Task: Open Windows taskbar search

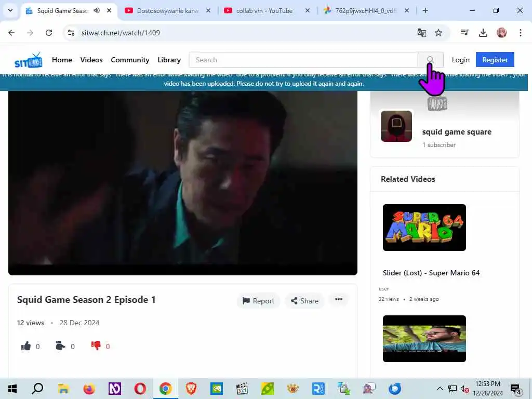Action: (37, 389)
